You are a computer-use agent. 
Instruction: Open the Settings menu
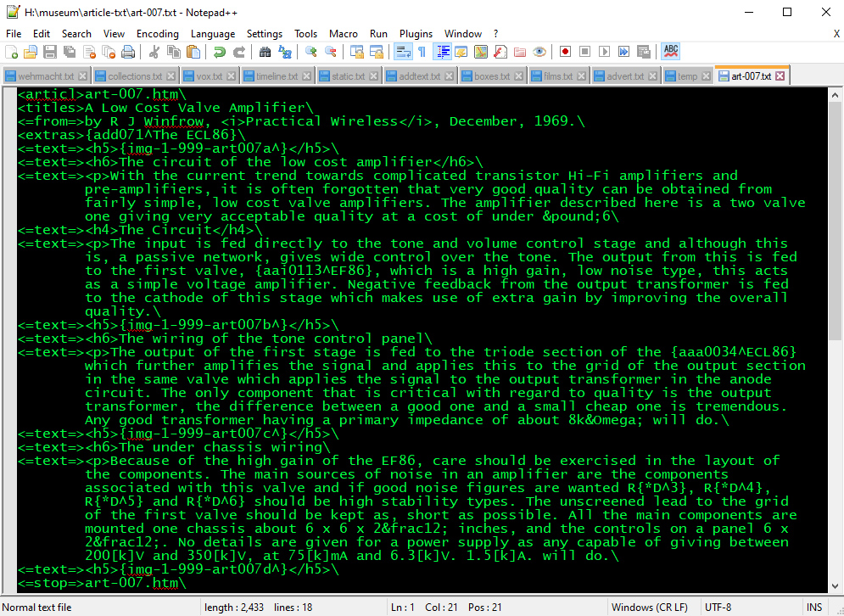click(265, 34)
